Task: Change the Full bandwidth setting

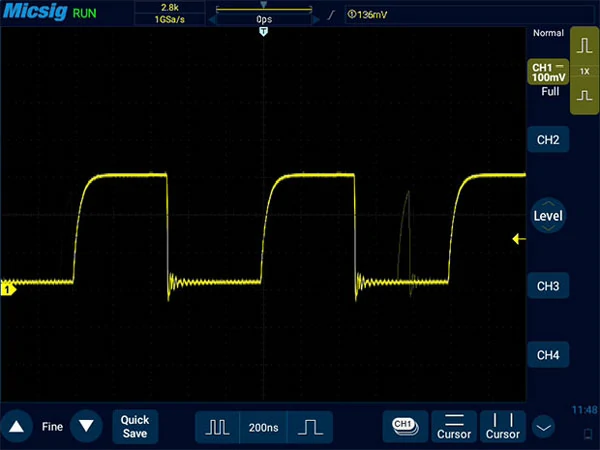Action: point(550,91)
